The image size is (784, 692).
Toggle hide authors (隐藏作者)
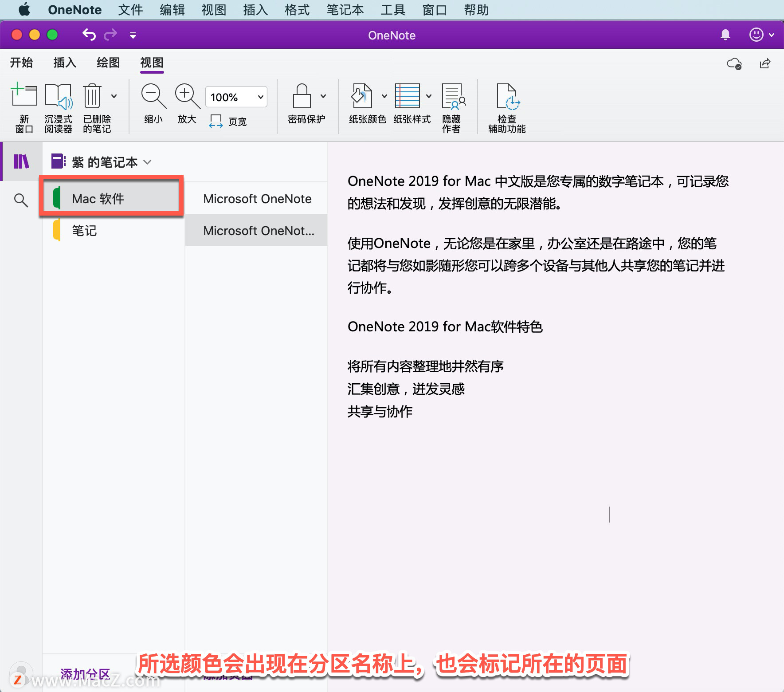tap(453, 108)
